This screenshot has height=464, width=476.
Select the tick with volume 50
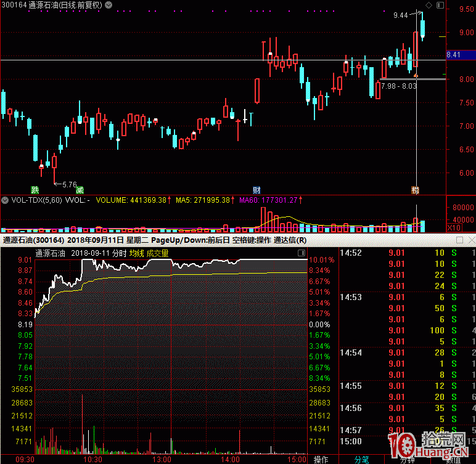[x=407, y=308]
